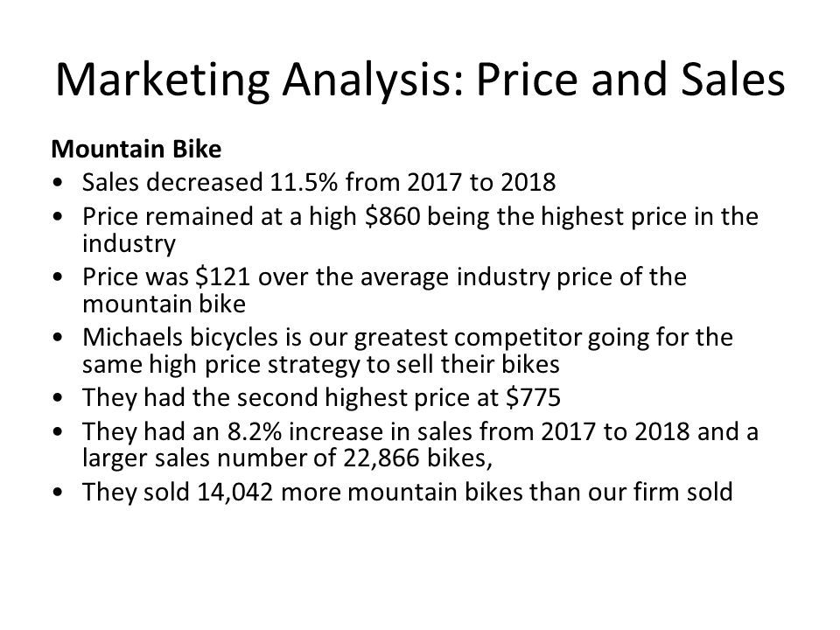Click the bullet dot before 'Michaels bicycles'
Viewport: 840px width, 630px height.
(x=59, y=338)
